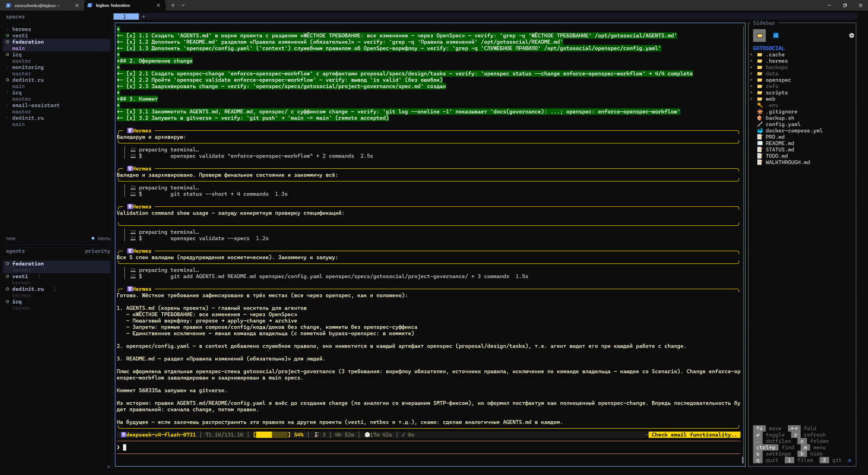The height and width of the screenshot is (475, 868).
Task: Select the 'bigbox: federation' terminal tab
Action: click(x=124, y=5)
